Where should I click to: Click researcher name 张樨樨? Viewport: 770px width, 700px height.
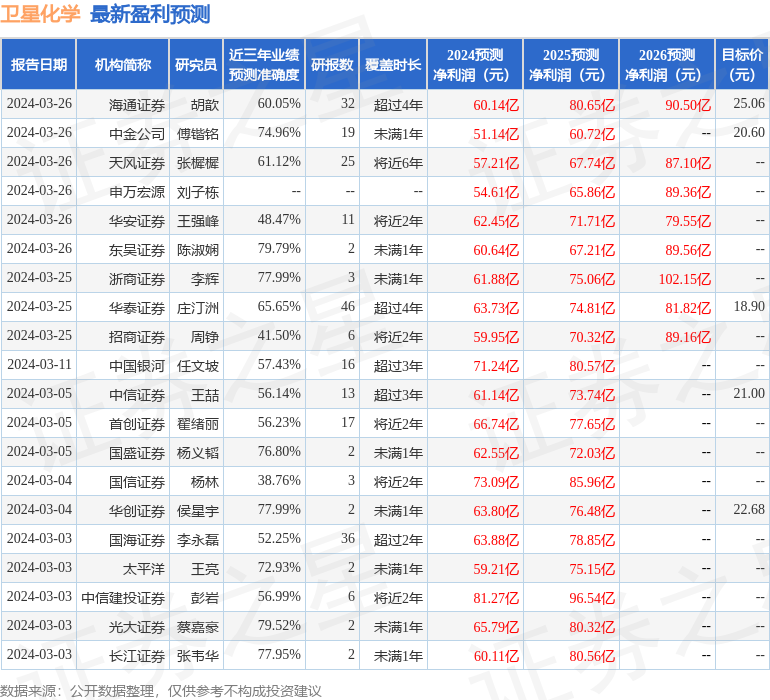(x=198, y=163)
